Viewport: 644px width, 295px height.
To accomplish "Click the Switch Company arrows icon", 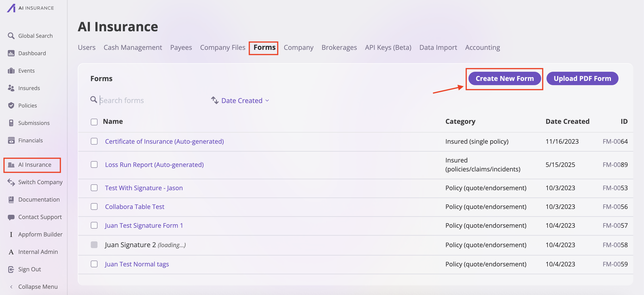I will (x=11, y=182).
